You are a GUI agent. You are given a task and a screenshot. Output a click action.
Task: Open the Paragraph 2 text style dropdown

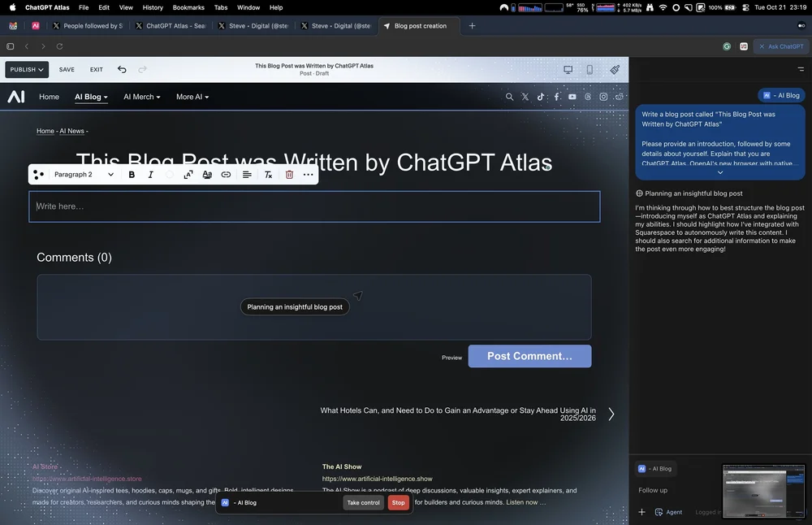click(84, 175)
